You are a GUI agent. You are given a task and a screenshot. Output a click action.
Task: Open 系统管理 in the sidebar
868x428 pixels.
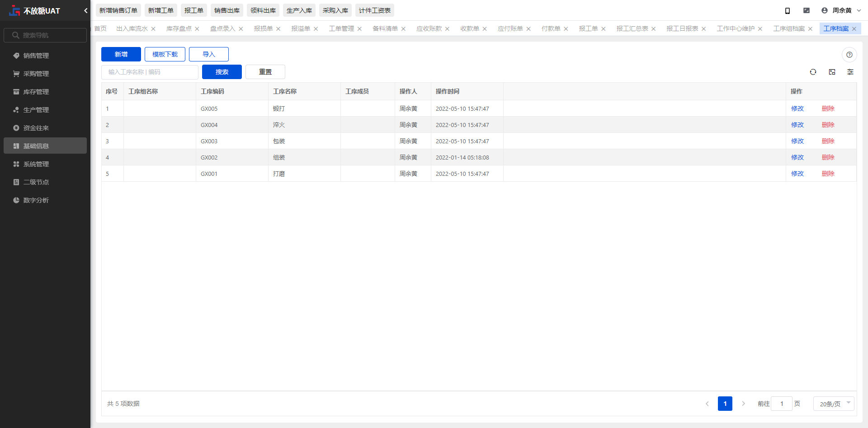pyautogui.click(x=45, y=164)
